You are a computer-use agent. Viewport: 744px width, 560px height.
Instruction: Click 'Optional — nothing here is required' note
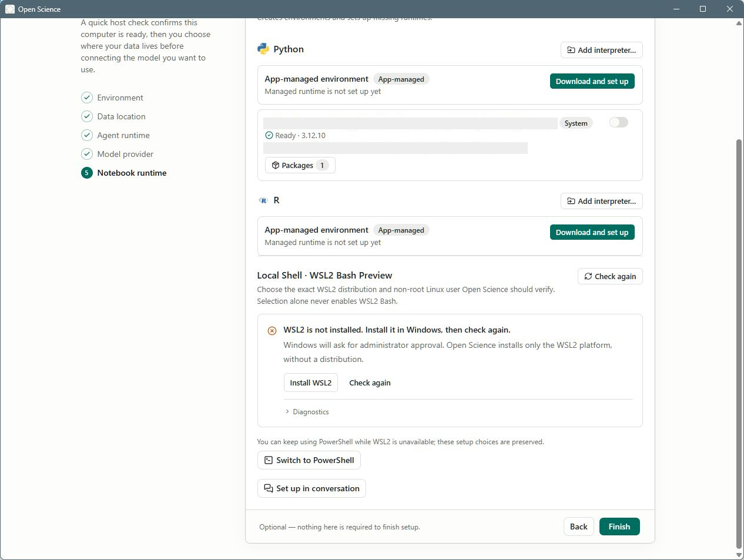tap(340, 527)
